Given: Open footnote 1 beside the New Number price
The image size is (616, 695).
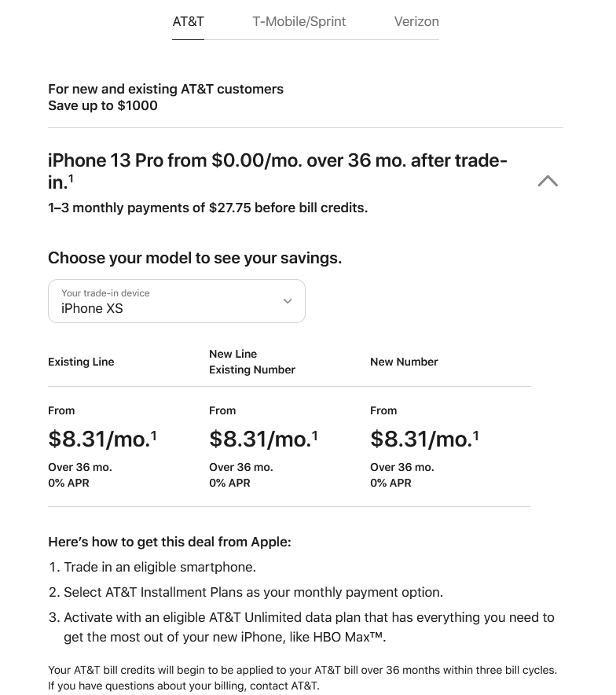Looking at the screenshot, I should tap(476, 435).
